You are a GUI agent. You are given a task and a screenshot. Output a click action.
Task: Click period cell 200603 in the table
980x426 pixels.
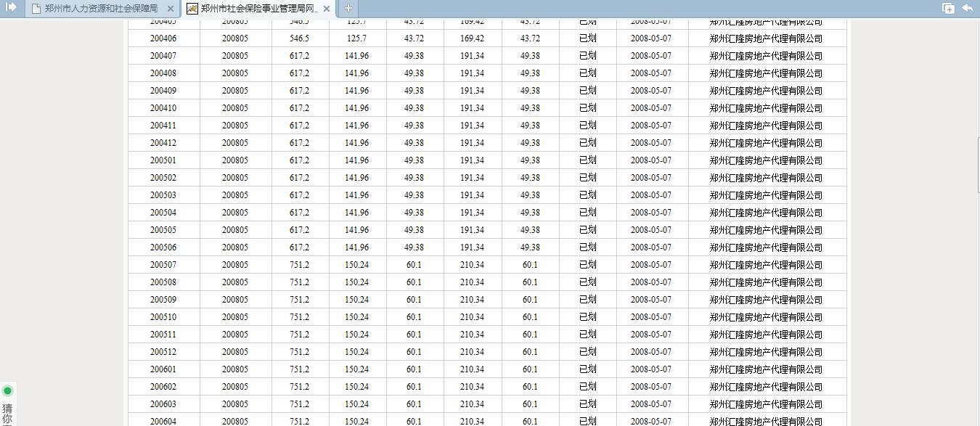[x=163, y=404]
